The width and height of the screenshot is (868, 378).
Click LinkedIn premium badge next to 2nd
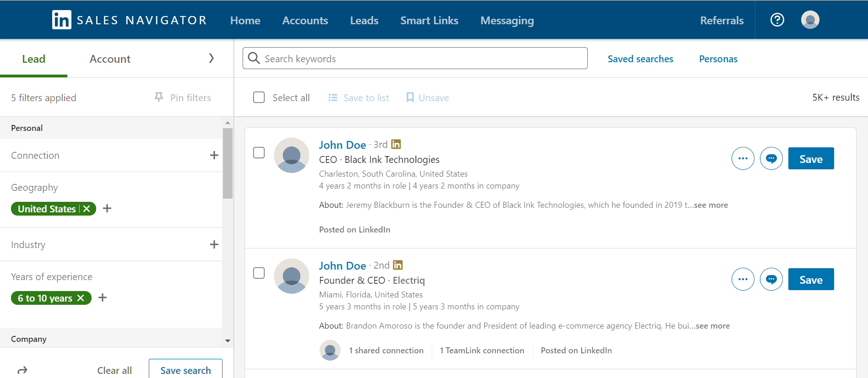(x=398, y=265)
